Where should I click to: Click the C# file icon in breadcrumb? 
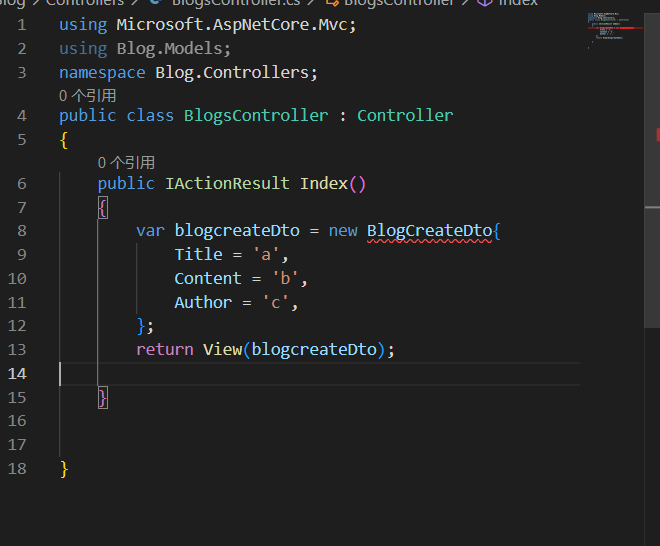coord(155,3)
